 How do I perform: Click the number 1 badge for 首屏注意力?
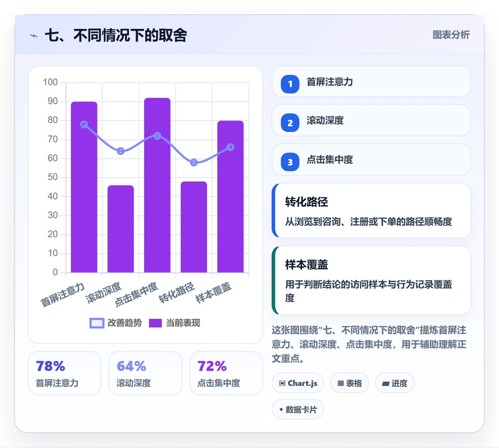point(290,84)
